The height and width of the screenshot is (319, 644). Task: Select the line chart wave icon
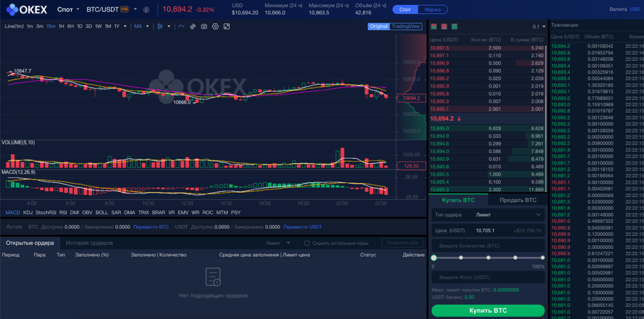click(182, 26)
